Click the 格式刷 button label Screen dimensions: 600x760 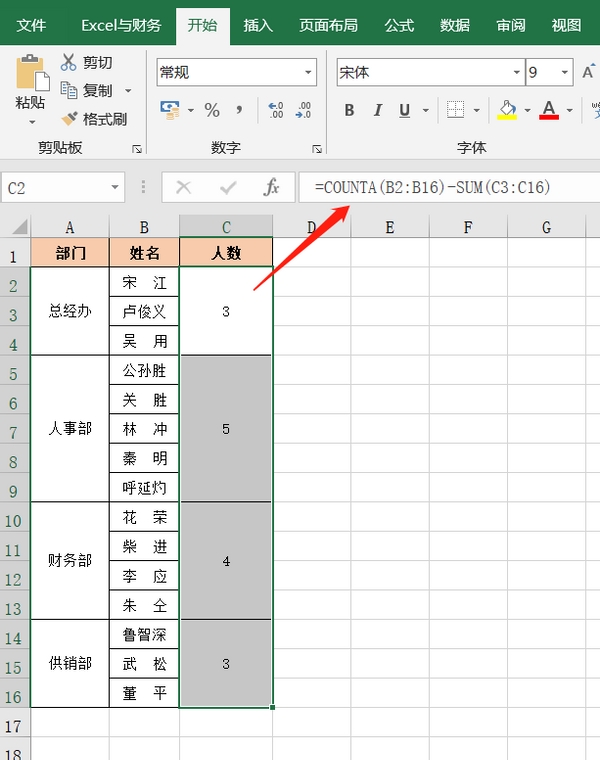pos(105,119)
